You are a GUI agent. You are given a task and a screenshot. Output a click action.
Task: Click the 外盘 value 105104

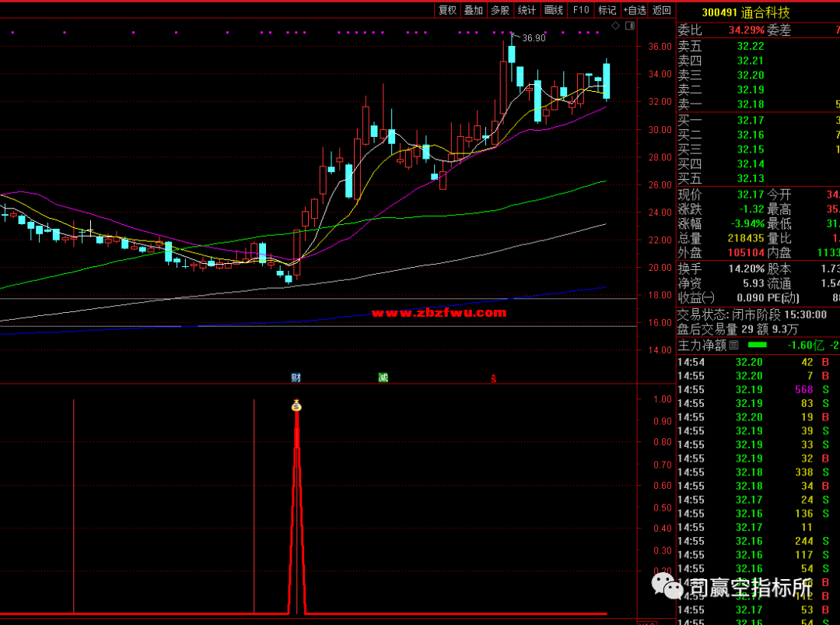coord(746,252)
